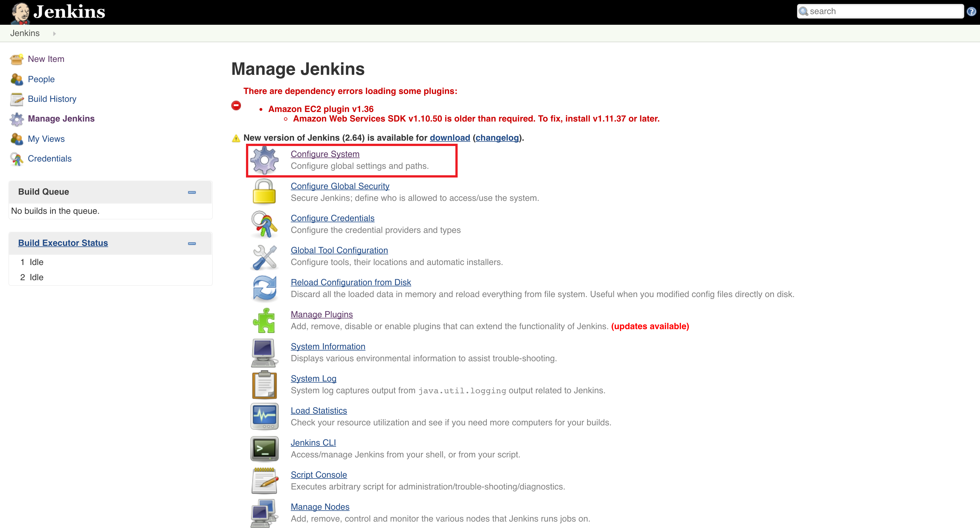Click the Build Executor Status heading link
Screen dimensions: 980x530
pos(63,243)
